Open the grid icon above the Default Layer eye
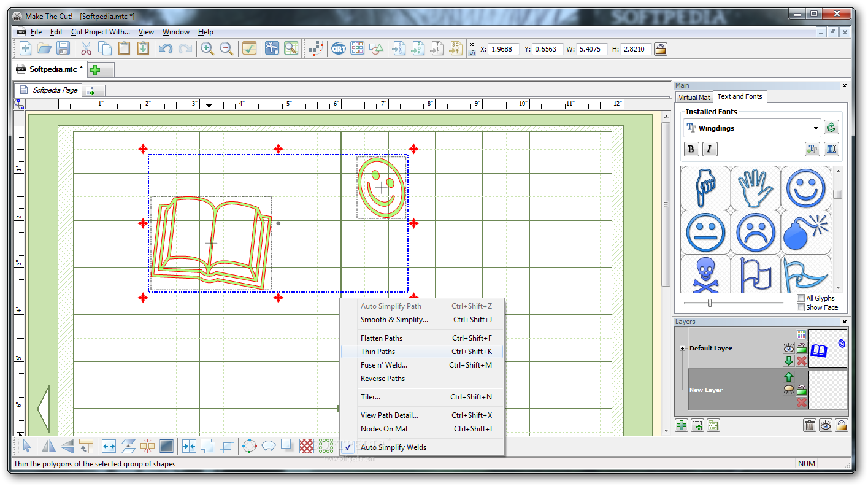Viewport: 868px width, 486px height. coord(801,334)
